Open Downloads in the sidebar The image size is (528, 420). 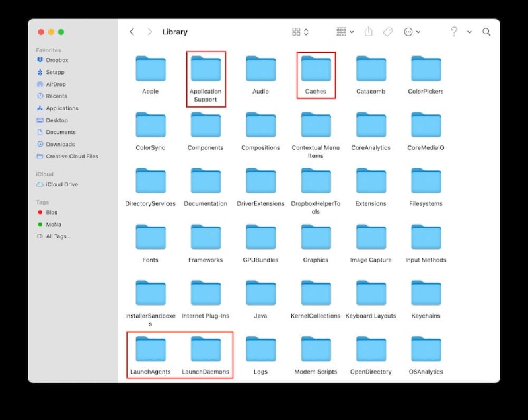pos(56,145)
